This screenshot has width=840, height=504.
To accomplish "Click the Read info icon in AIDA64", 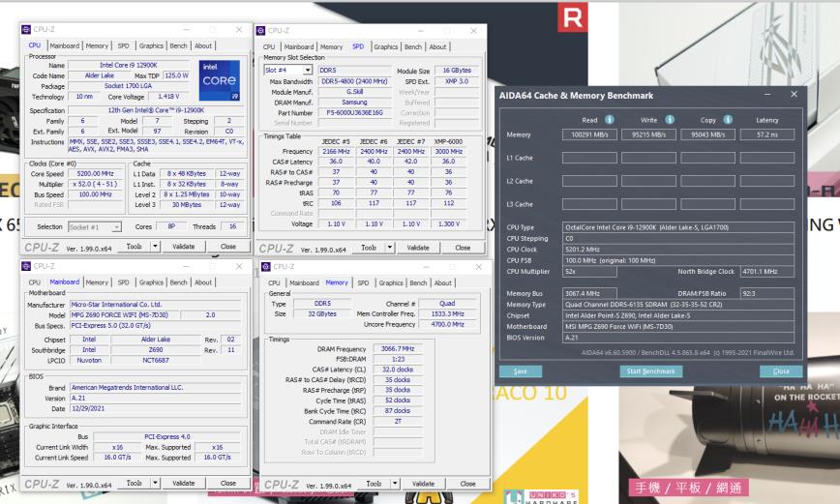I will [609, 119].
